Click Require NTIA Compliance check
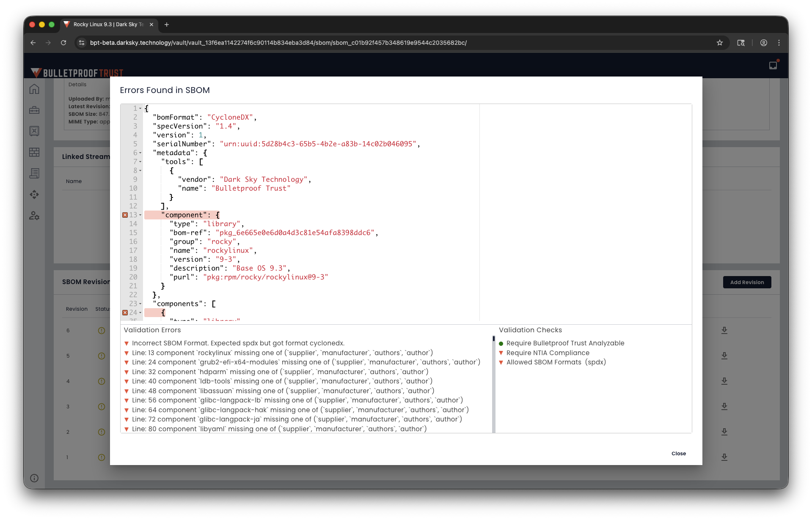 click(x=548, y=353)
